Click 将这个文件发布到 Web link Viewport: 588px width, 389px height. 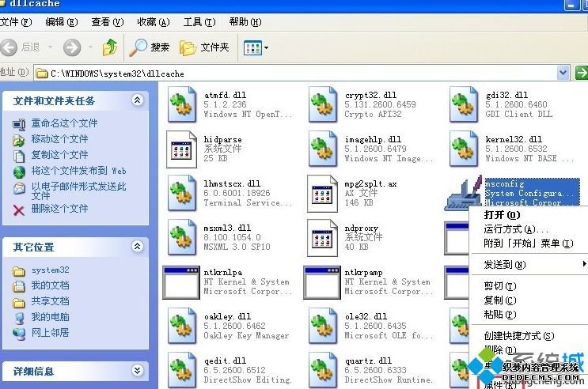click(x=79, y=171)
